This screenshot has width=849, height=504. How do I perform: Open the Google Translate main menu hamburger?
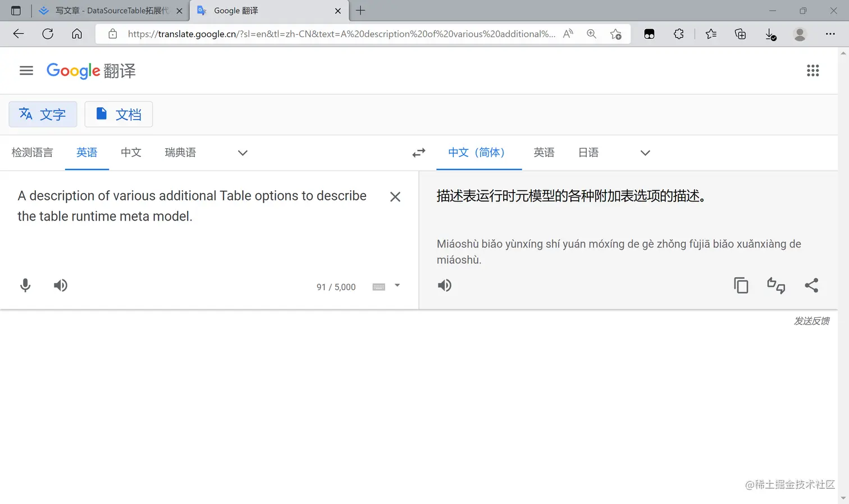pyautogui.click(x=26, y=71)
